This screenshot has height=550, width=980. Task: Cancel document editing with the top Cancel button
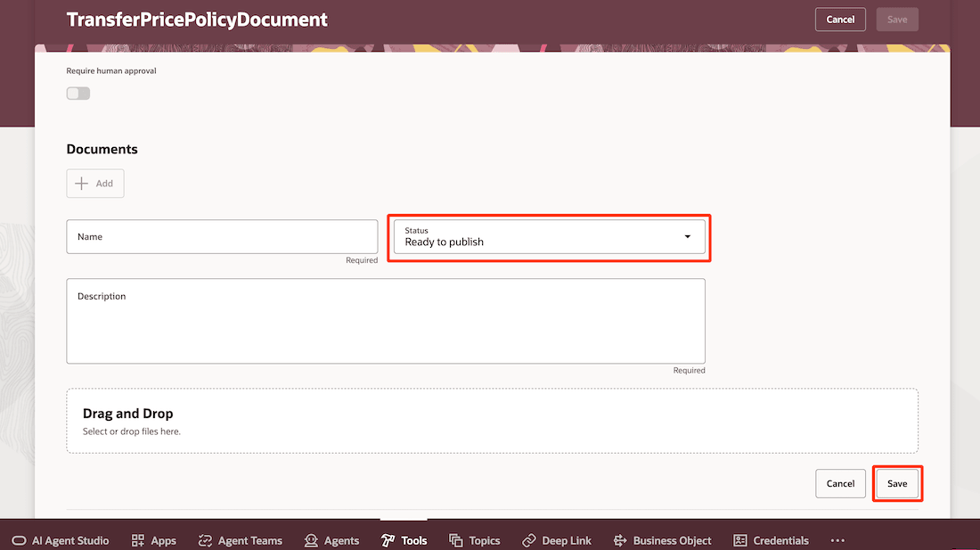(840, 19)
